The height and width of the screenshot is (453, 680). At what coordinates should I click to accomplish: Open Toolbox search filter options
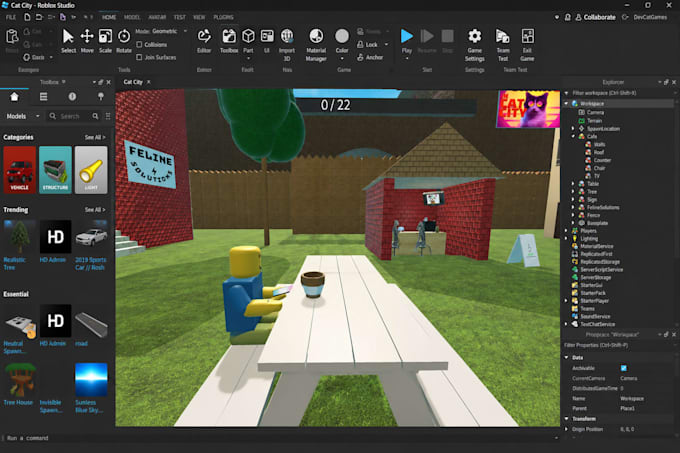(x=108, y=116)
